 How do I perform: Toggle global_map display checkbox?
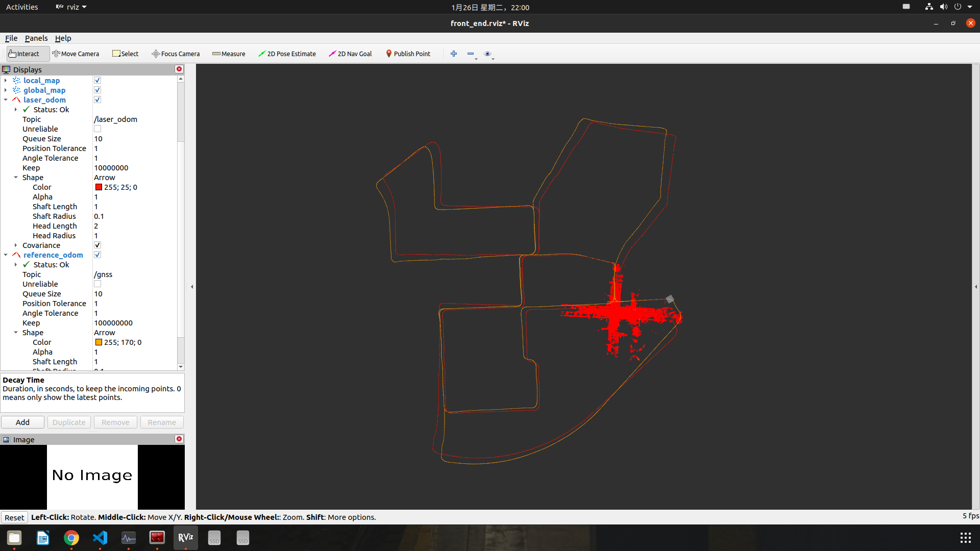pos(97,90)
